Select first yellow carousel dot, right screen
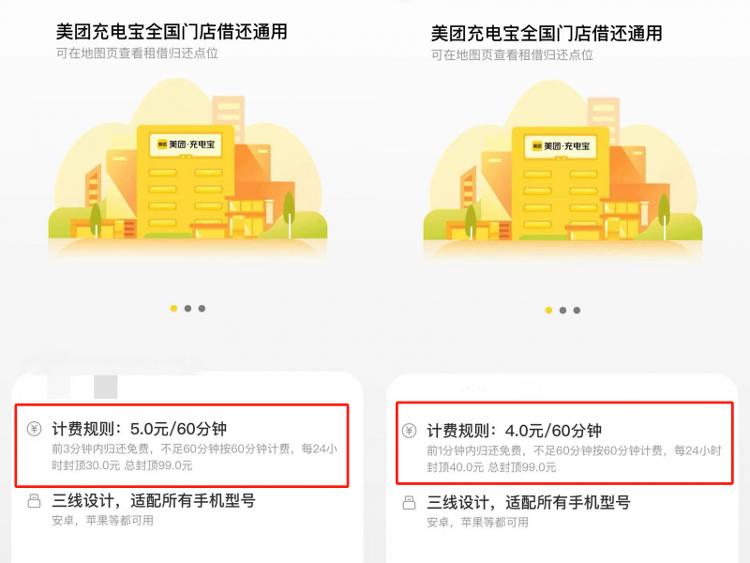Image resolution: width=750 pixels, height=563 pixels. point(549,310)
